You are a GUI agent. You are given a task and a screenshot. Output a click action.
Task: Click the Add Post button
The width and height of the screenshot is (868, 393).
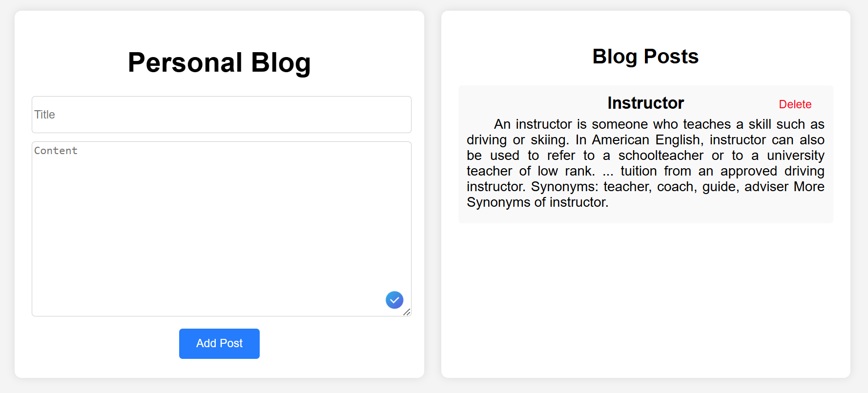click(x=219, y=344)
